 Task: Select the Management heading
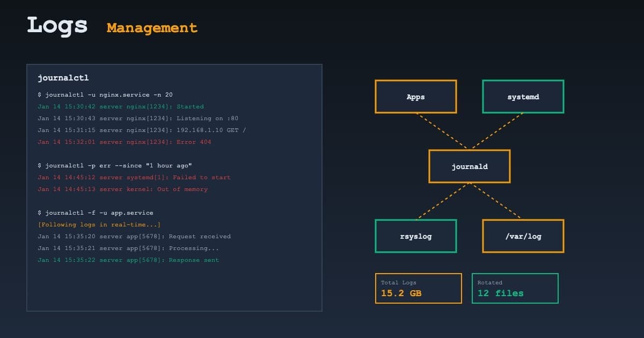tap(151, 27)
